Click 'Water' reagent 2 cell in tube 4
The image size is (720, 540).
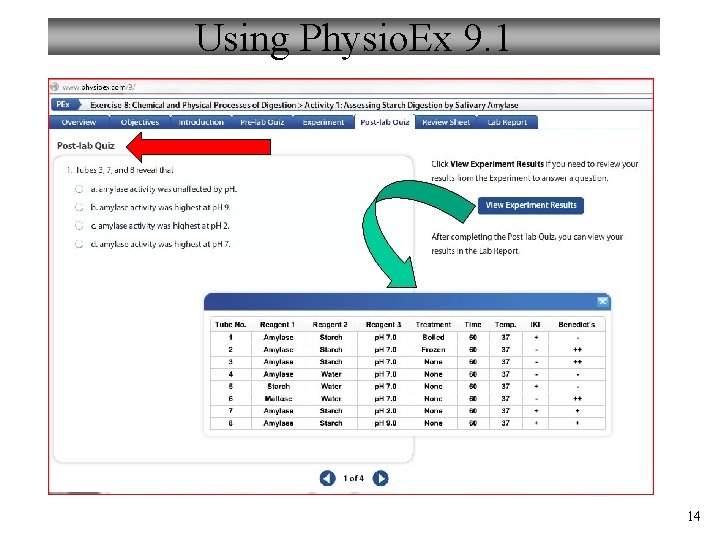point(331,374)
